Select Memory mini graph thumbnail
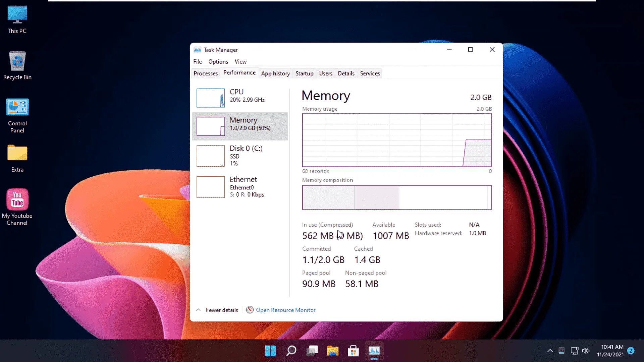Image resolution: width=644 pixels, height=362 pixels. [211, 126]
